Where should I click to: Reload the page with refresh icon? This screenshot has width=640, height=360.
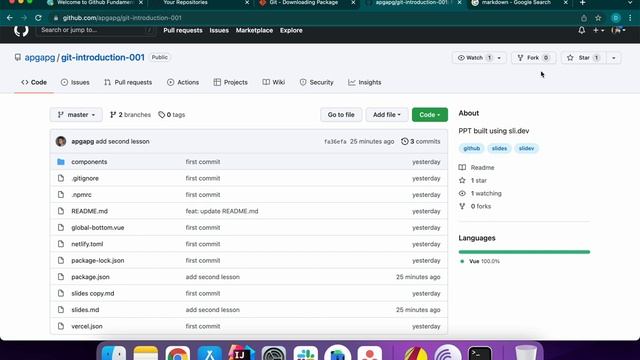click(38, 18)
